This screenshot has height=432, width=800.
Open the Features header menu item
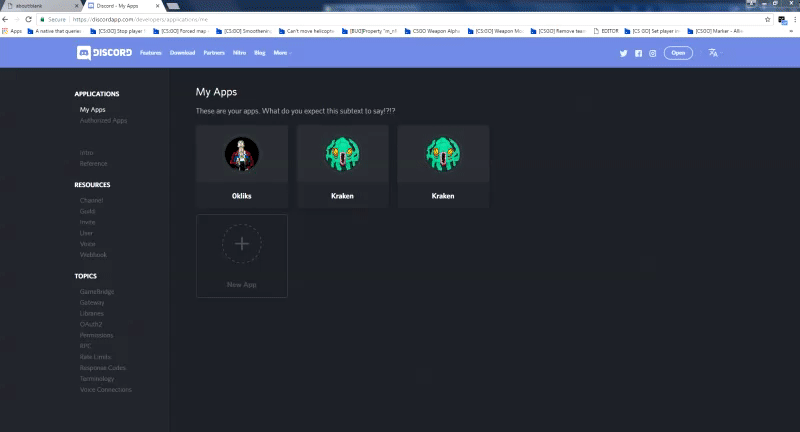click(151, 53)
